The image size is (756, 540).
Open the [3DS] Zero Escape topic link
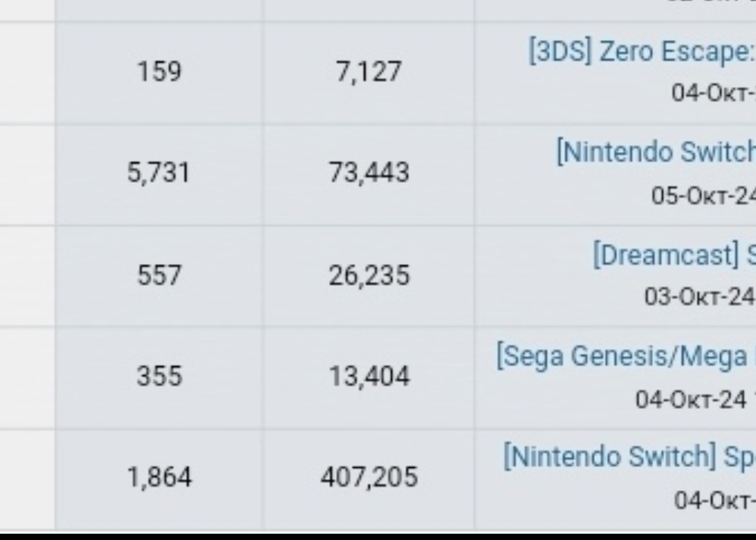(642, 52)
